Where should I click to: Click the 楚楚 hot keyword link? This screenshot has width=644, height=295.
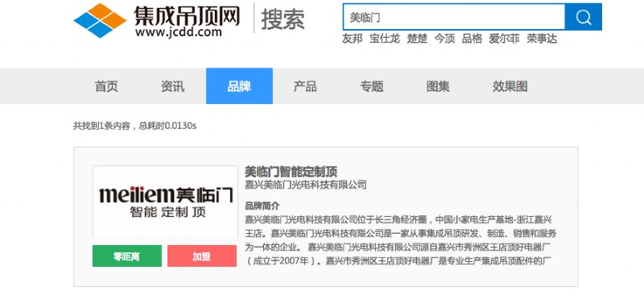coord(417,39)
